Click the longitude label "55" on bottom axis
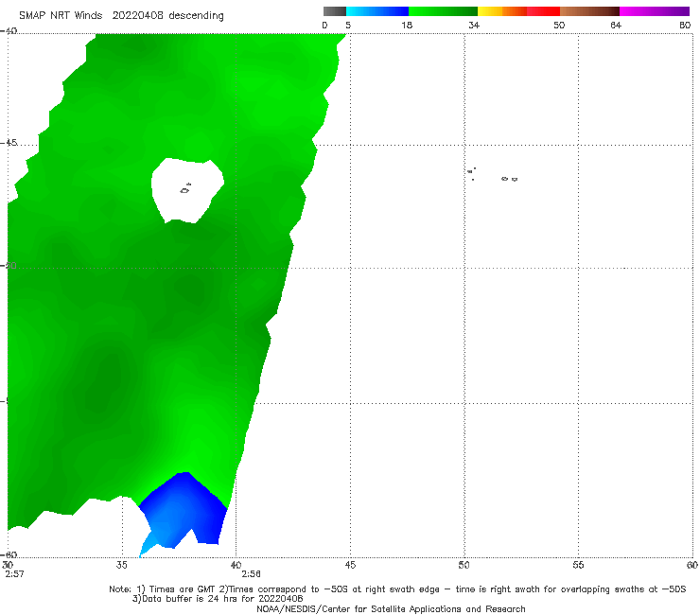This screenshot has width=700, height=615. (x=578, y=565)
